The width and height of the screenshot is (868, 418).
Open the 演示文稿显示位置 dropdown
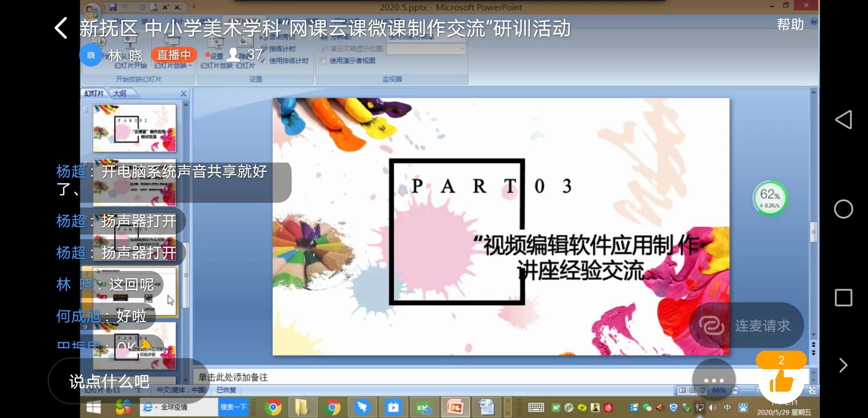click(x=426, y=49)
